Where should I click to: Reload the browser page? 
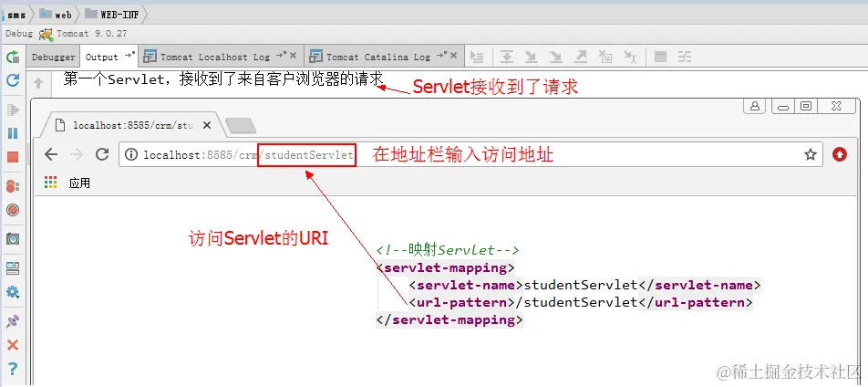point(102,154)
